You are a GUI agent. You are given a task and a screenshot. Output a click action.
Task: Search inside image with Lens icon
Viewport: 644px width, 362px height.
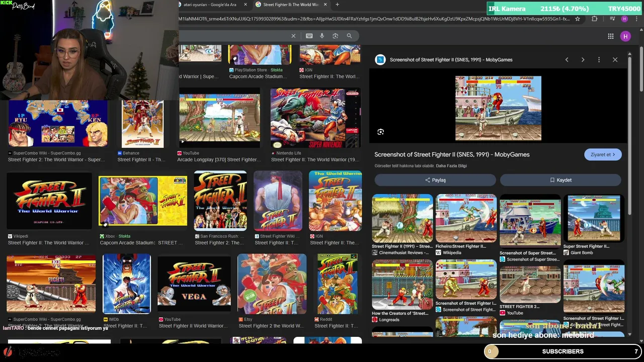(x=381, y=132)
